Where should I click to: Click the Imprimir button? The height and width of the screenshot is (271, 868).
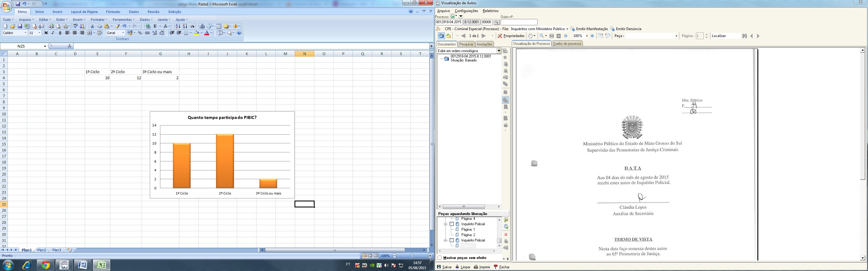tap(482, 267)
